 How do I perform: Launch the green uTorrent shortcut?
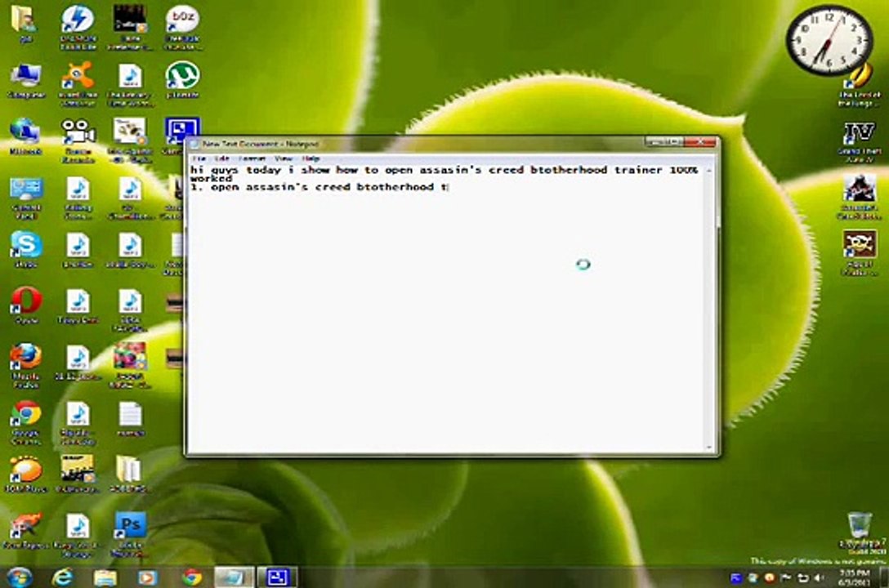point(182,80)
